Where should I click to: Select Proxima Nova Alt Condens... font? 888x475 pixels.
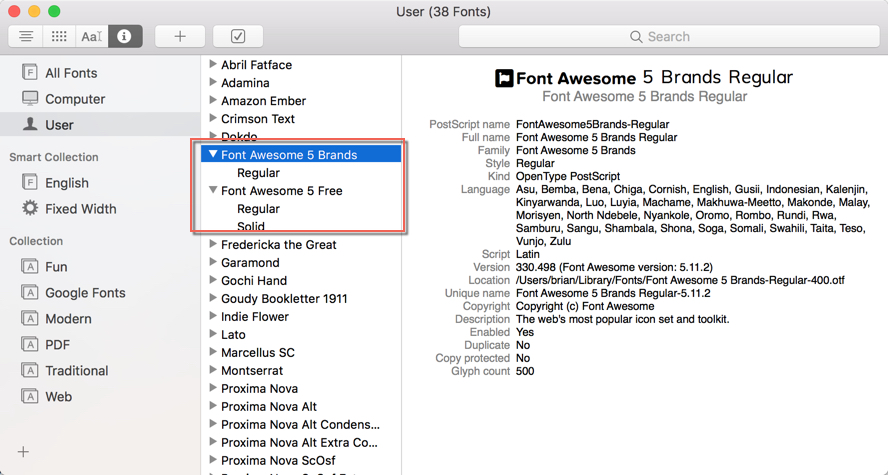[301, 425]
